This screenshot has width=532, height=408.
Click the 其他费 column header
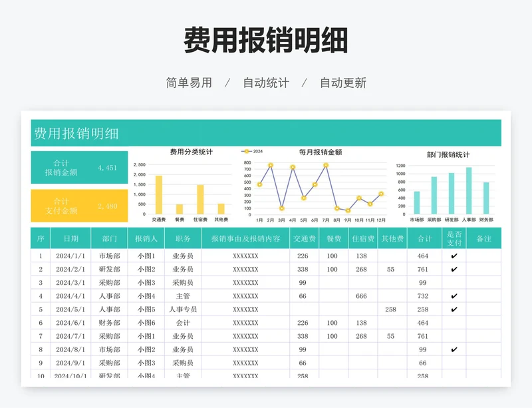392,238
